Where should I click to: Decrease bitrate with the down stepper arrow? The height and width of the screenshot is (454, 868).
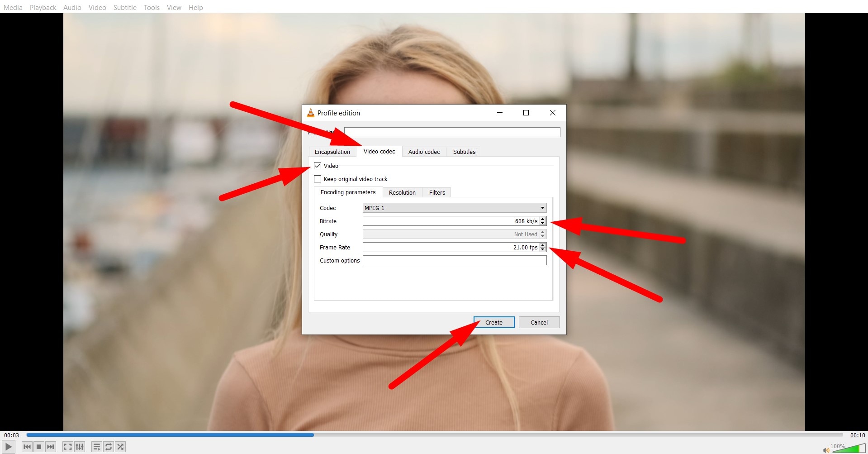point(543,223)
